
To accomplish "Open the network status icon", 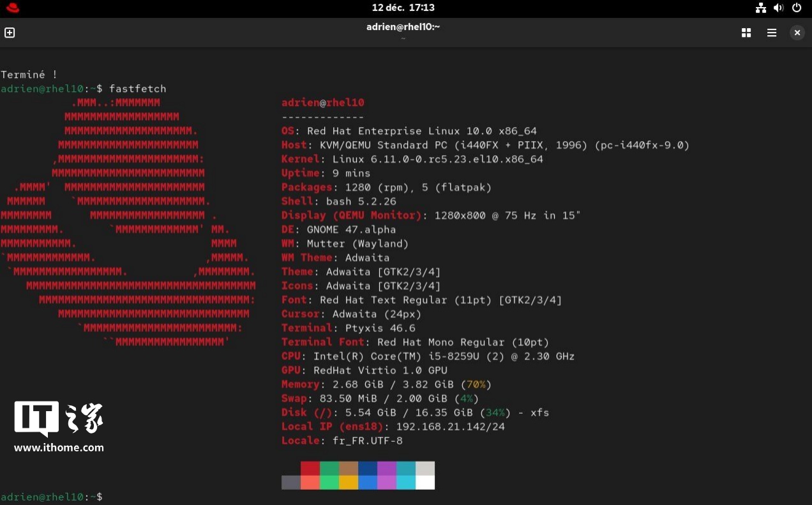I will (x=761, y=8).
